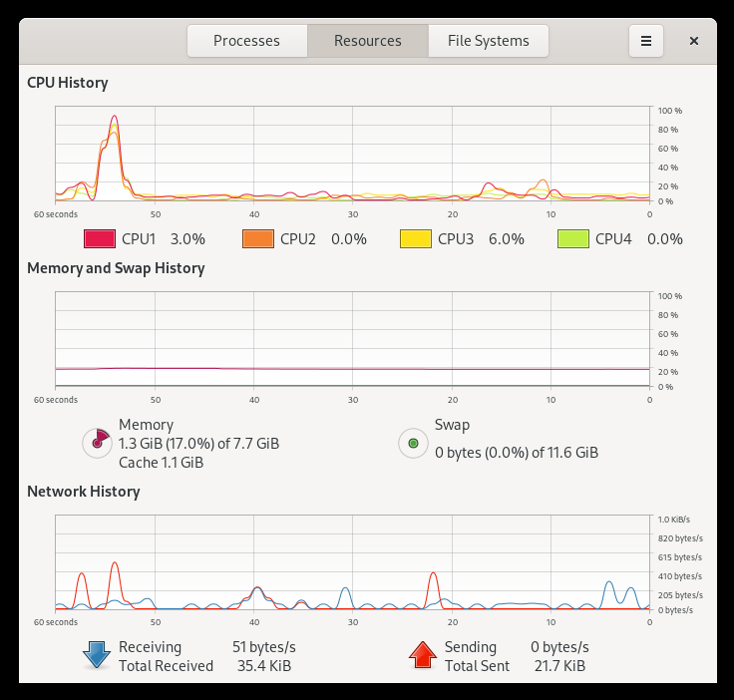Click the blue Receiving arrow icon
The image size is (734, 700).
pos(97,654)
